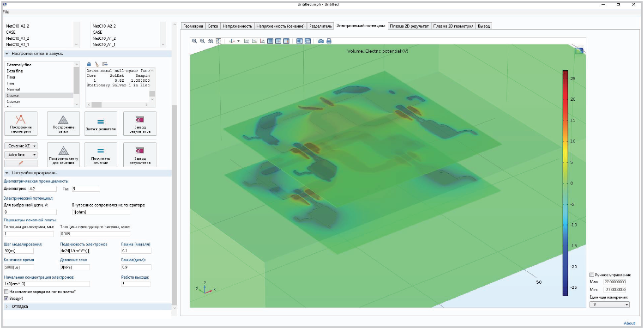Collapse the Настройки сетки и запуск section
The height and width of the screenshot is (329, 644).
(x=7, y=54)
